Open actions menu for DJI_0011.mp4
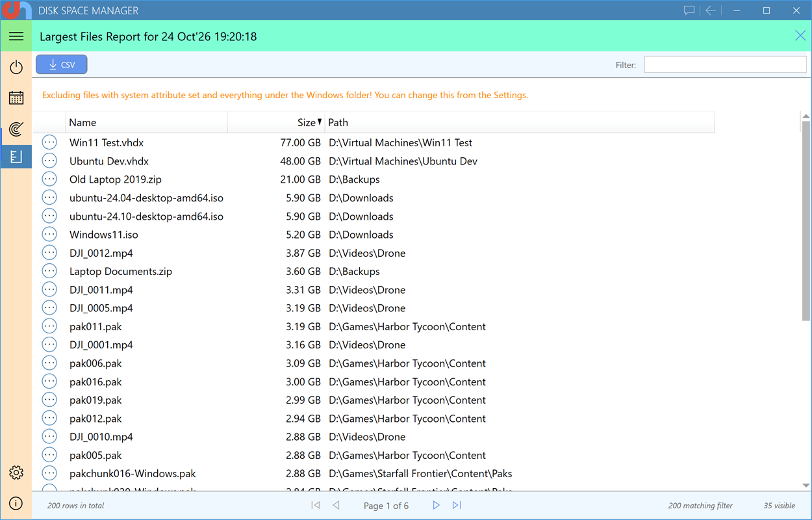812x520 pixels. click(x=49, y=289)
